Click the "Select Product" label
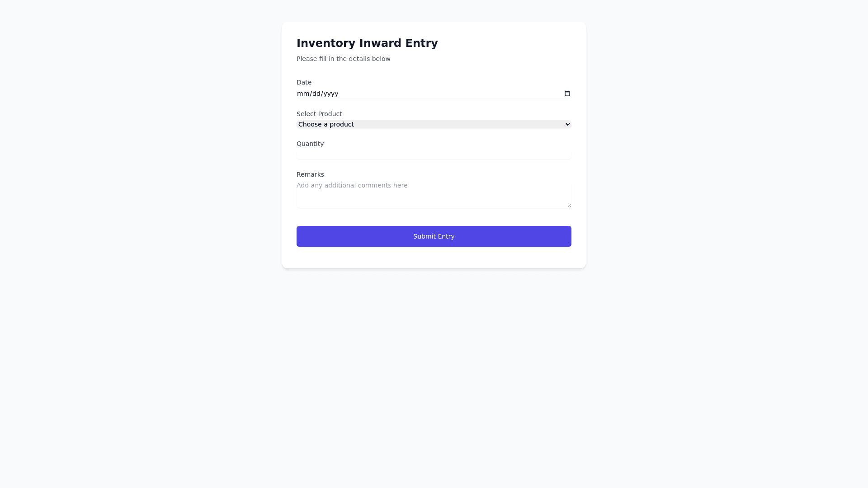Viewport: 868px width, 488px height. (319, 114)
